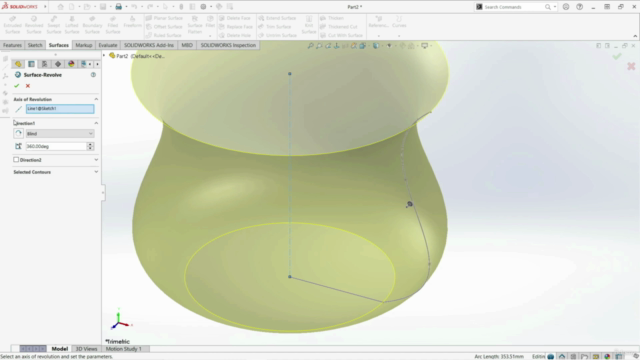The width and height of the screenshot is (640, 360).
Task: Select the Filled Surface tool
Action: pyautogui.click(x=113, y=25)
